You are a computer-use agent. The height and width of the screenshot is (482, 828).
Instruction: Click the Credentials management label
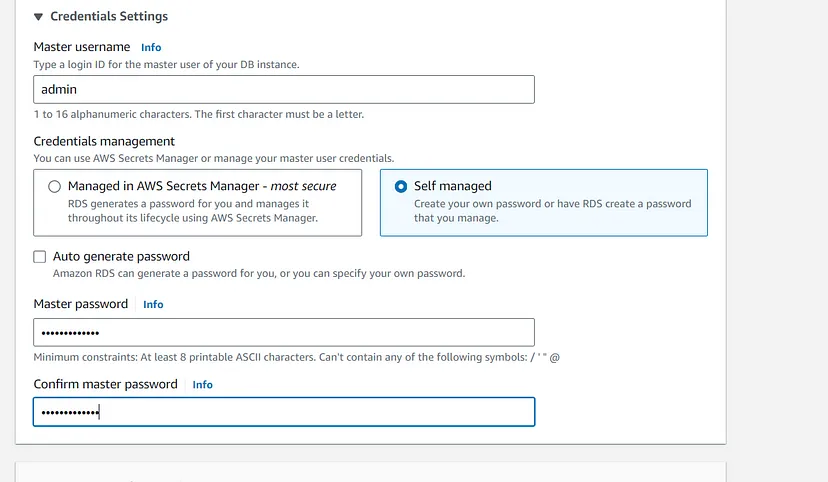click(104, 141)
